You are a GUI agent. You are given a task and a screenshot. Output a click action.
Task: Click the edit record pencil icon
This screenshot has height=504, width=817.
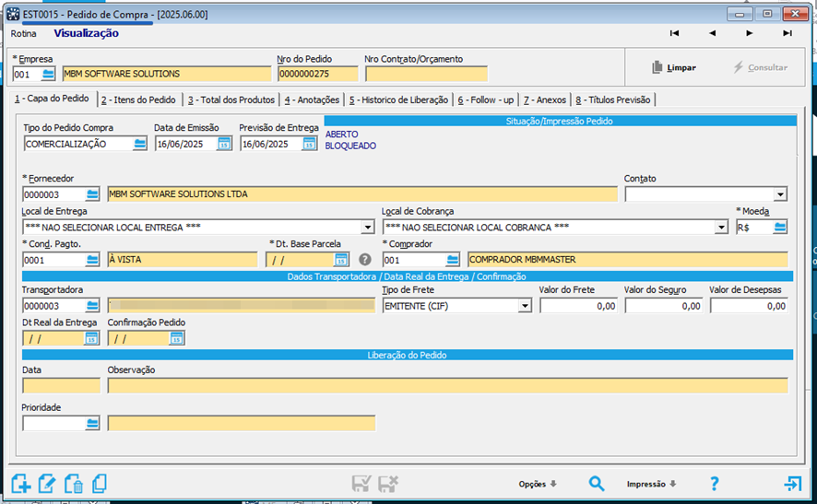(48, 484)
